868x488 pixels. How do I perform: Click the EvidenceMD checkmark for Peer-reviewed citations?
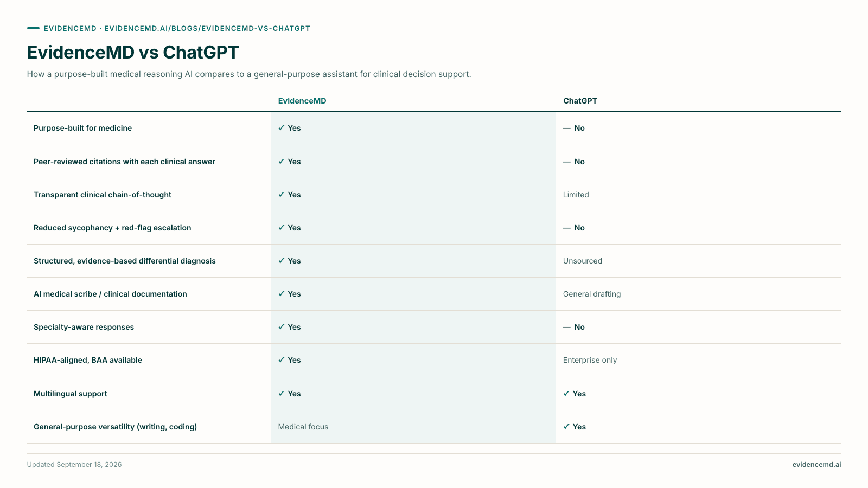click(x=281, y=162)
